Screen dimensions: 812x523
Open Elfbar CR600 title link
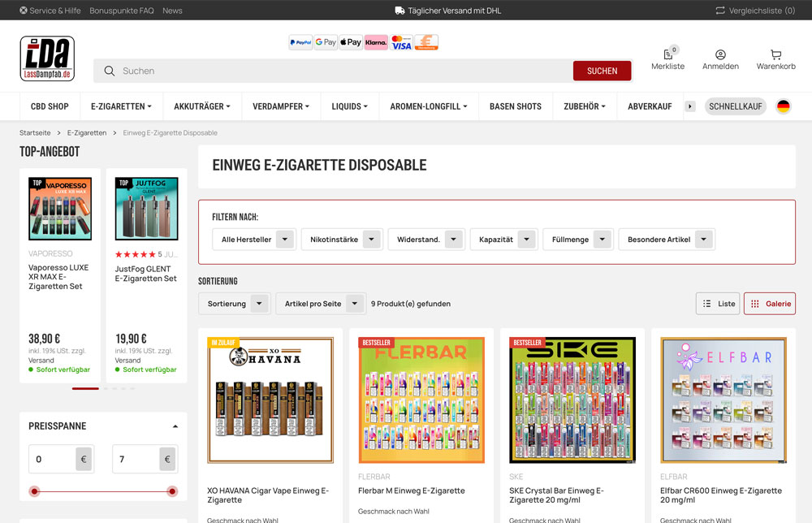(x=721, y=495)
